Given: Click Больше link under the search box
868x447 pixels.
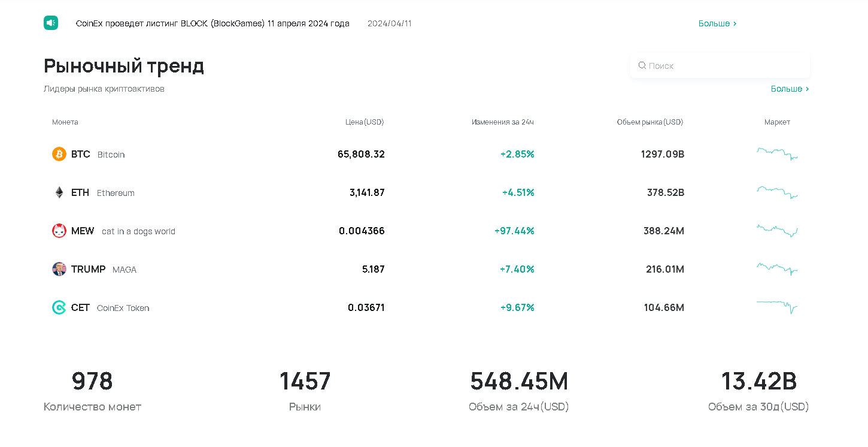Looking at the screenshot, I should pos(790,89).
